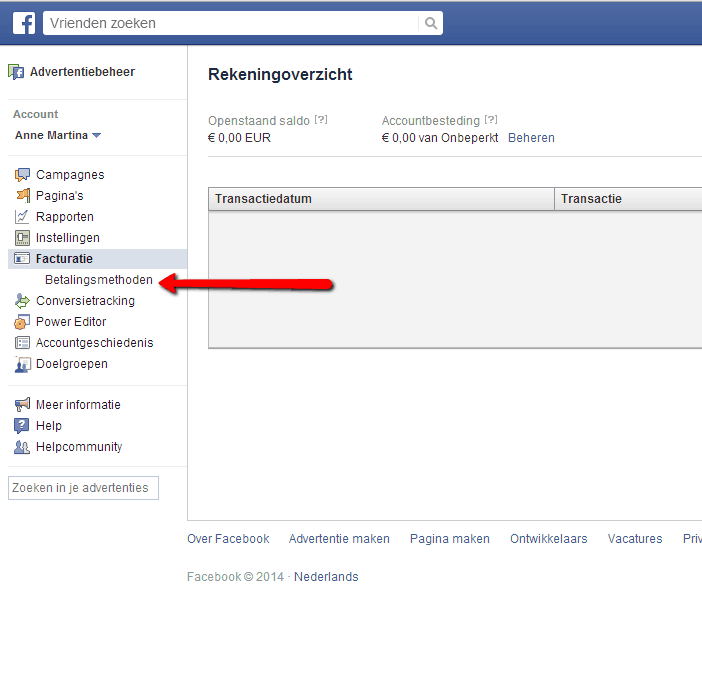Click the Campagnes icon
The width and height of the screenshot is (702, 689).
point(22,175)
